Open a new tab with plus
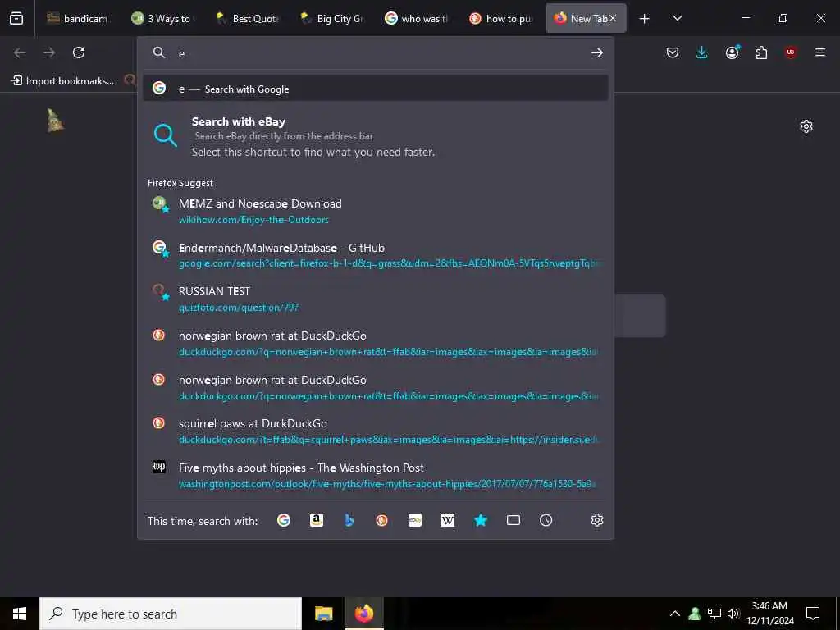This screenshot has width=840, height=630. click(645, 19)
